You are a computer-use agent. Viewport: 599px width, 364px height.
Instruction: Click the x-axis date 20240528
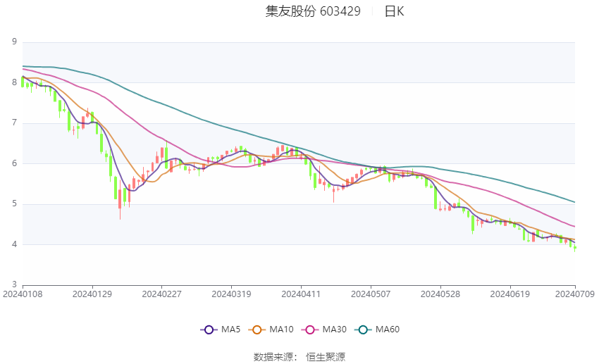440,294
